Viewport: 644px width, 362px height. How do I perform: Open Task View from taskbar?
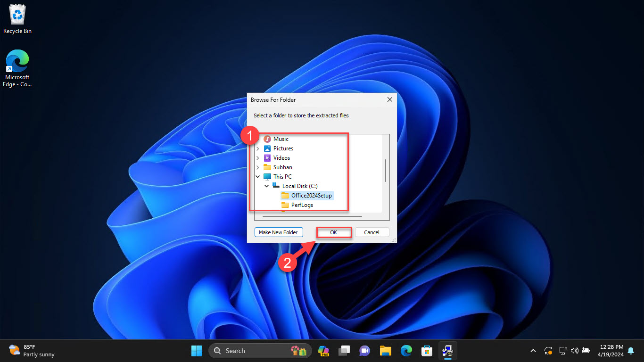click(x=344, y=351)
